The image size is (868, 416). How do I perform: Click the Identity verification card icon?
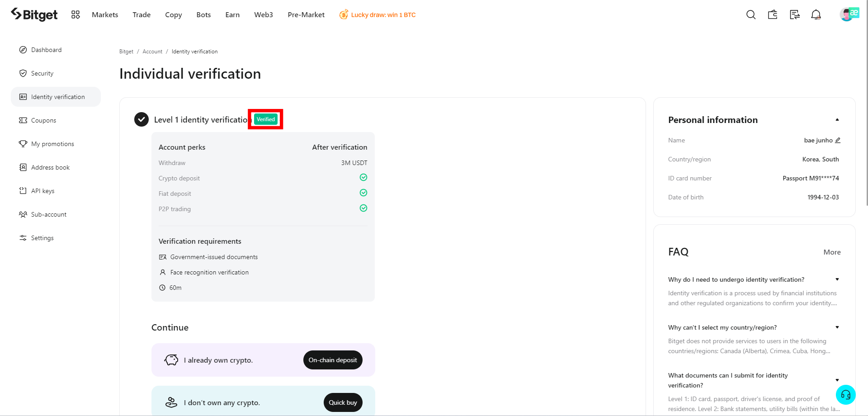click(x=23, y=97)
